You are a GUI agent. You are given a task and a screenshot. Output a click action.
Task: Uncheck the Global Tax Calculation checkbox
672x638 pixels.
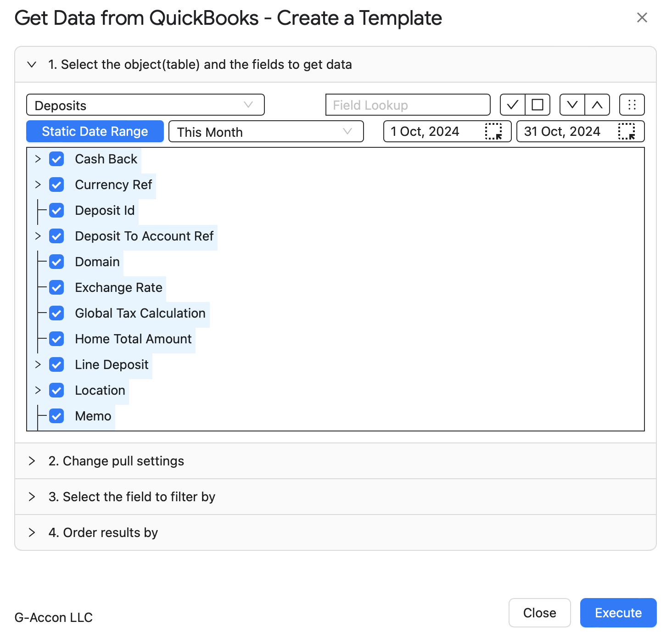pyautogui.click(x=56, y=313)
